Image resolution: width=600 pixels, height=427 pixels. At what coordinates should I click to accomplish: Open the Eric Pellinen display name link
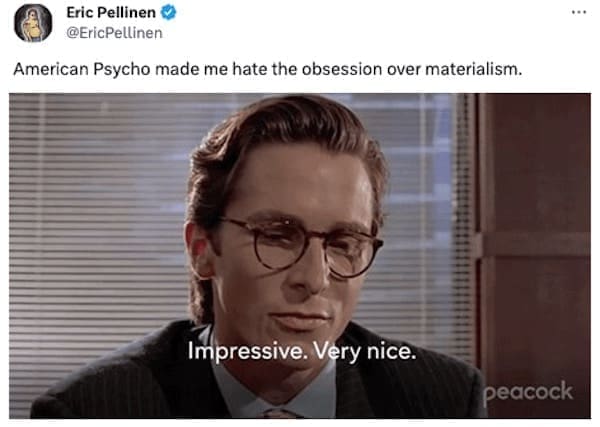pyautogui.click(x=111, y=12)
